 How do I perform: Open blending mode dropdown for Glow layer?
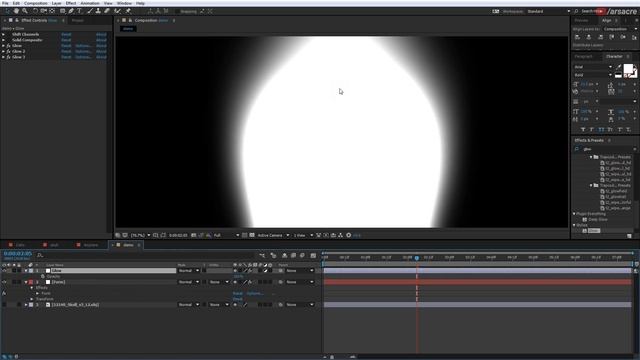188,271
